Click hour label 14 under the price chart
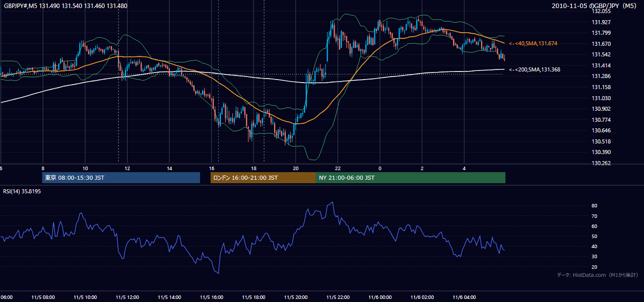 pos(169,168)
